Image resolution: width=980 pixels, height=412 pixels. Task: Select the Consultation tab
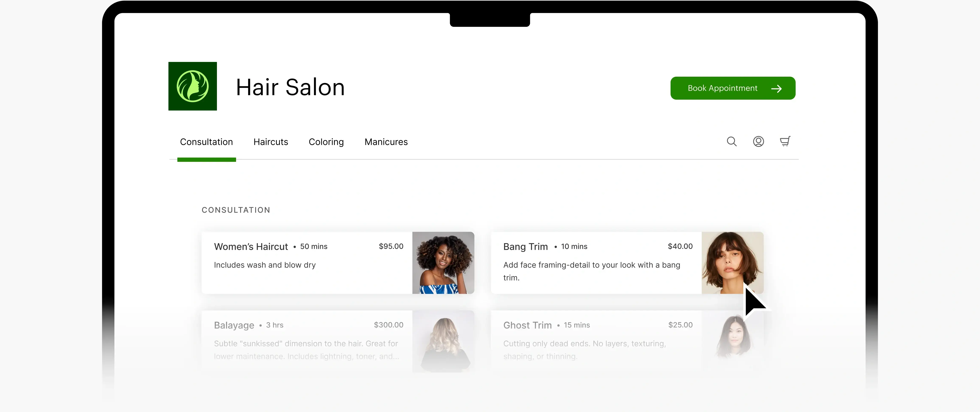[206, 142]
